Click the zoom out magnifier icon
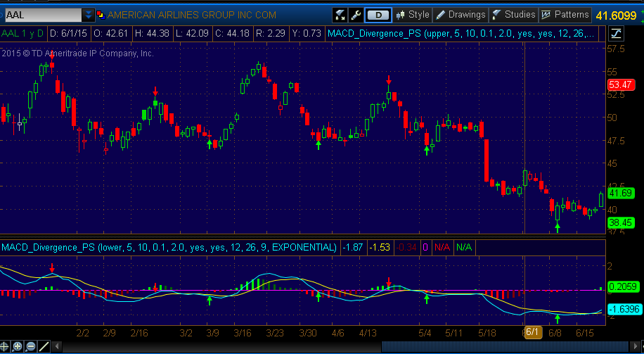644x354 pixels. 31,346
